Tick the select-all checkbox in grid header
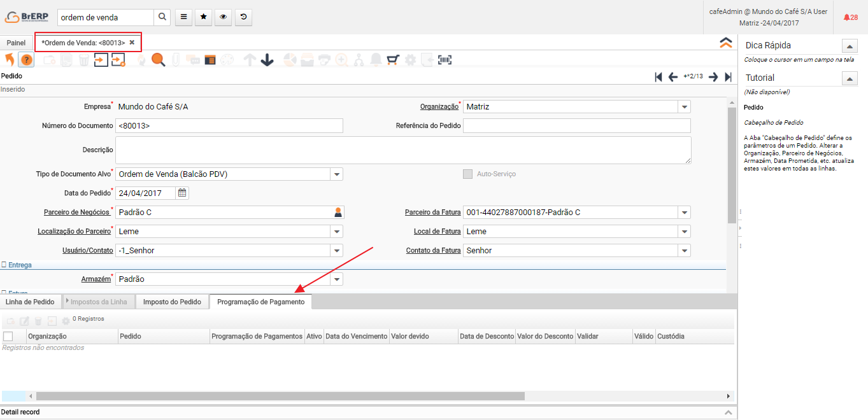Viewport: 868px width, 420px height. click(8, 336)
